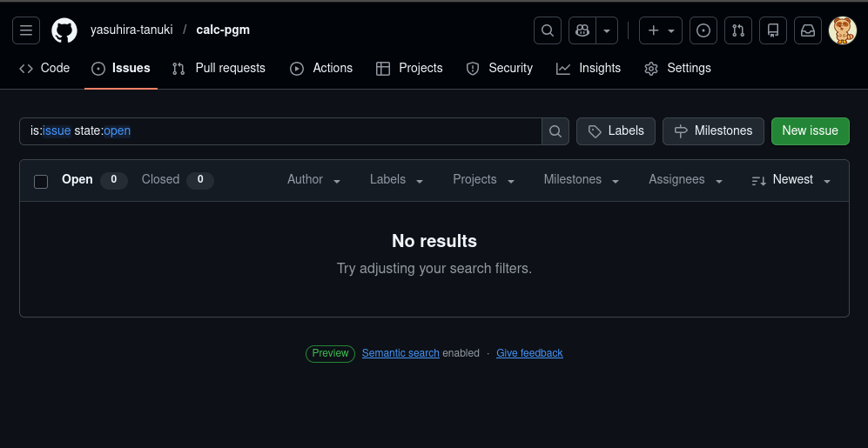Open the hamburger navigation menu
The height and width of the screenshot is (448, 868).
tap(26, 30)
